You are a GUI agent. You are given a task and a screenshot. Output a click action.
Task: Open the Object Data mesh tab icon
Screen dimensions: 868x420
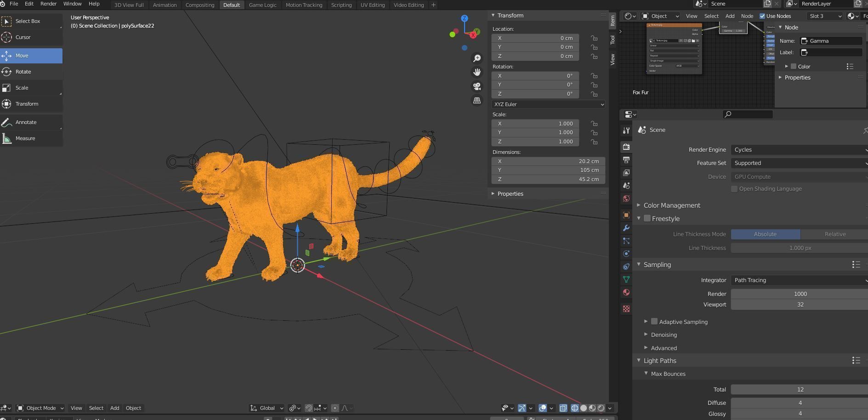pyautogui.click(x=626, y=279)
